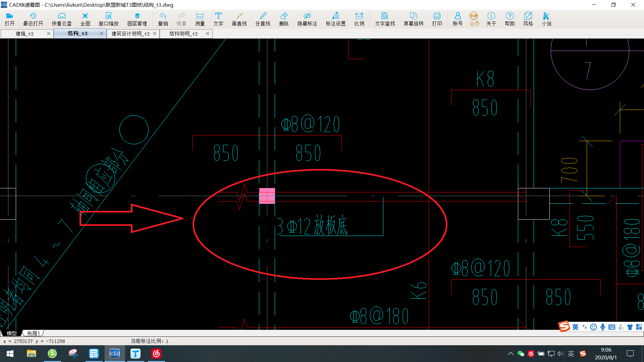644x362 pixels.
Task: Select the delete (删除) eraser tool
Action: coord(284,19)
